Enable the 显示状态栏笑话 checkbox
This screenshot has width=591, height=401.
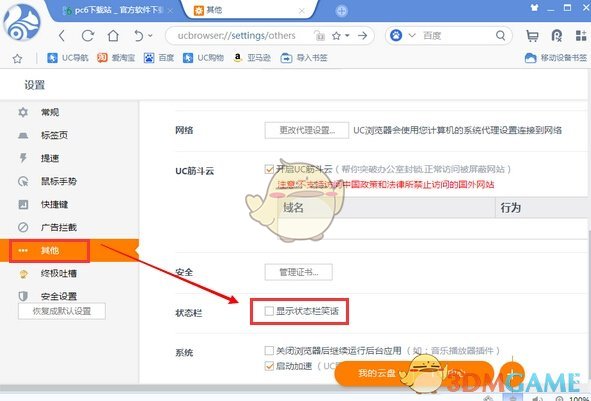tap(269, 311)
